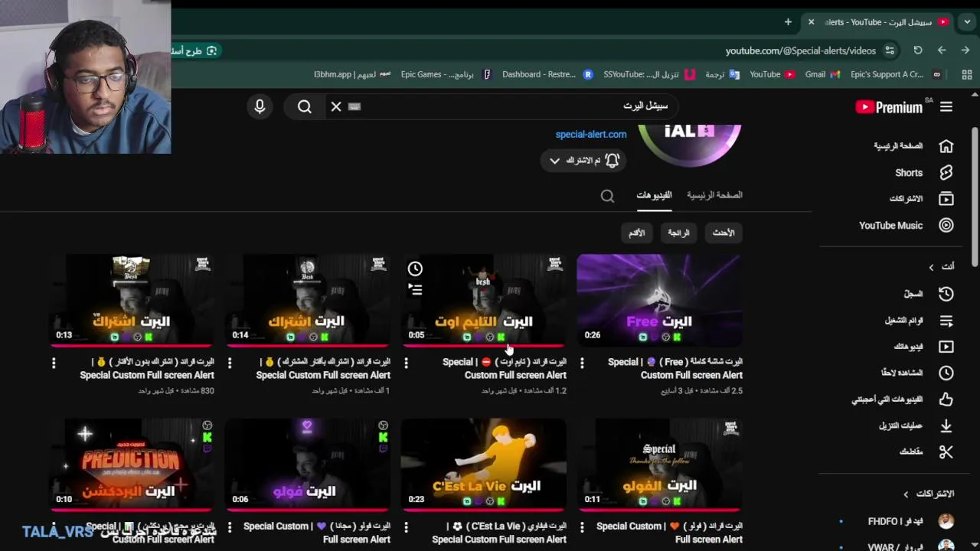This screenshot has width=980, height=551.
Task: Open the 0:13 subscription alert thumbnail
Action: point(132,300)
